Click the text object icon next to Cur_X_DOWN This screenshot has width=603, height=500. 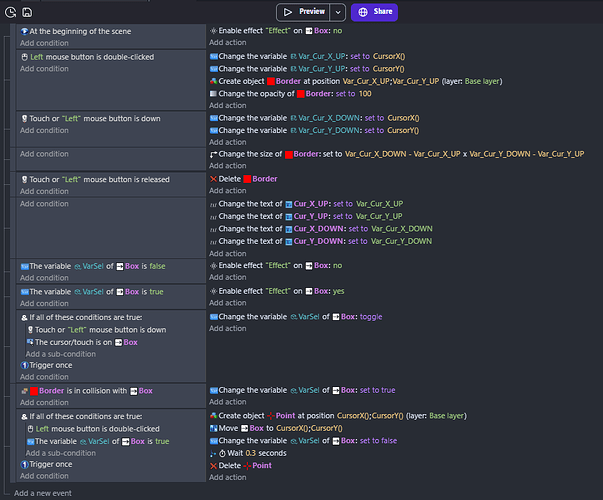(x=289, y=229)
